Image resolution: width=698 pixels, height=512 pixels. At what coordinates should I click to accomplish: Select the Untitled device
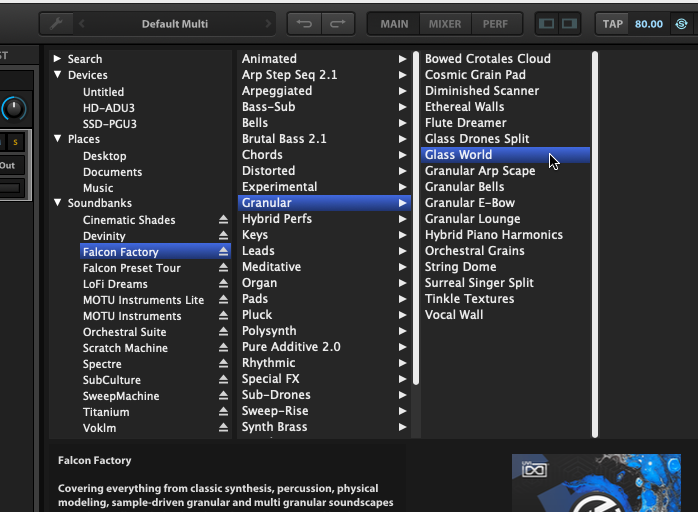[x=103, y=92]
